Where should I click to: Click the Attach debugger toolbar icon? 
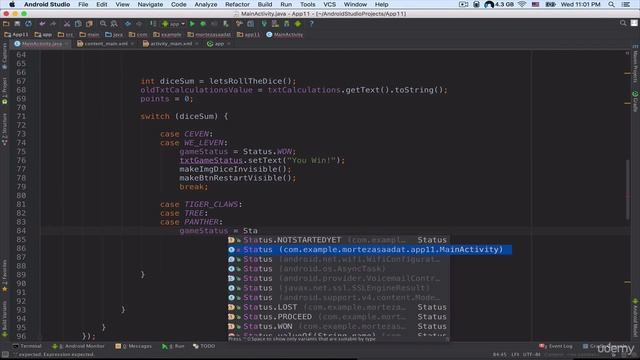click(x=225, y=24)
